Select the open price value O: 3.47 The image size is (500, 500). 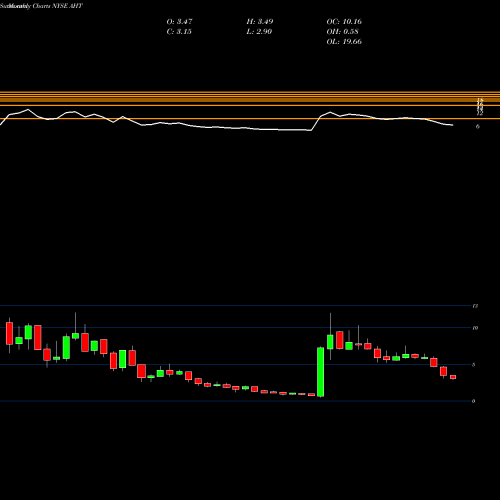click(179, 22)
